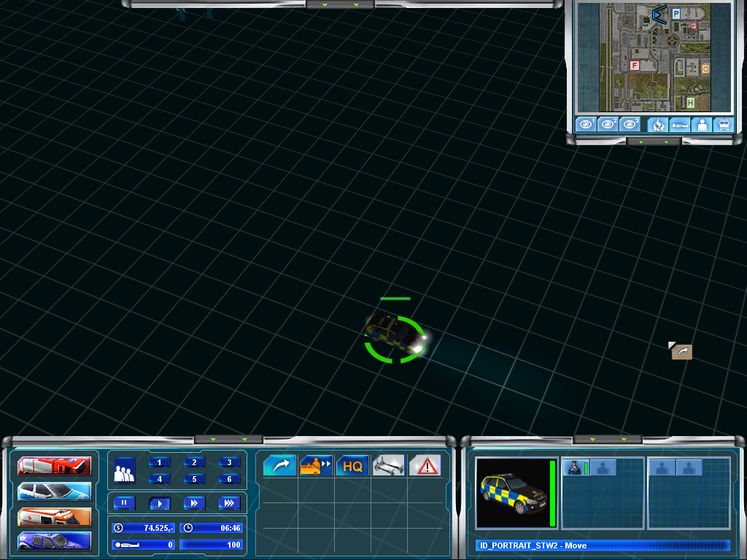747x560 pixels.
Task: Collapse the unit info panel handle
Action: click(x=608, y=439)
